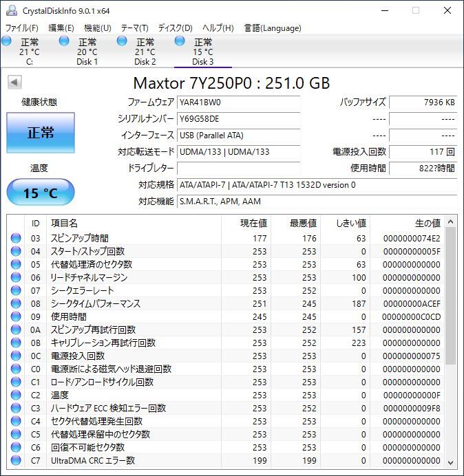Click the 15 °C temperature button
Viewport: 464px width, 476px height.
click(41, 193)
